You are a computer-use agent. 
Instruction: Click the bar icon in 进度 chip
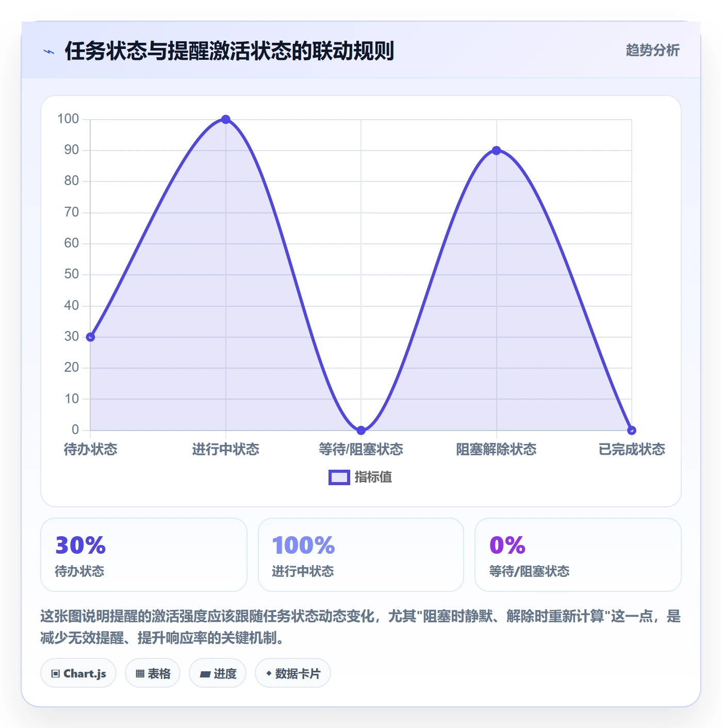point(205,674)
